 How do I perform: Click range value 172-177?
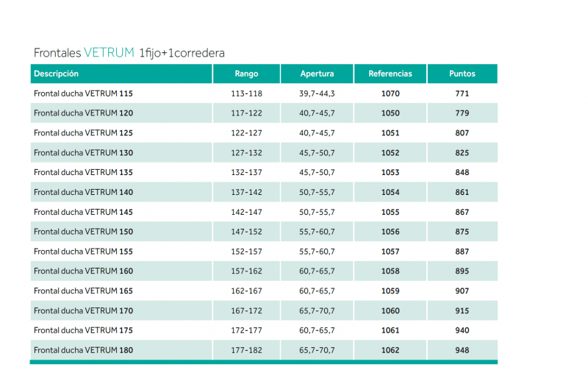coord(246,330)
